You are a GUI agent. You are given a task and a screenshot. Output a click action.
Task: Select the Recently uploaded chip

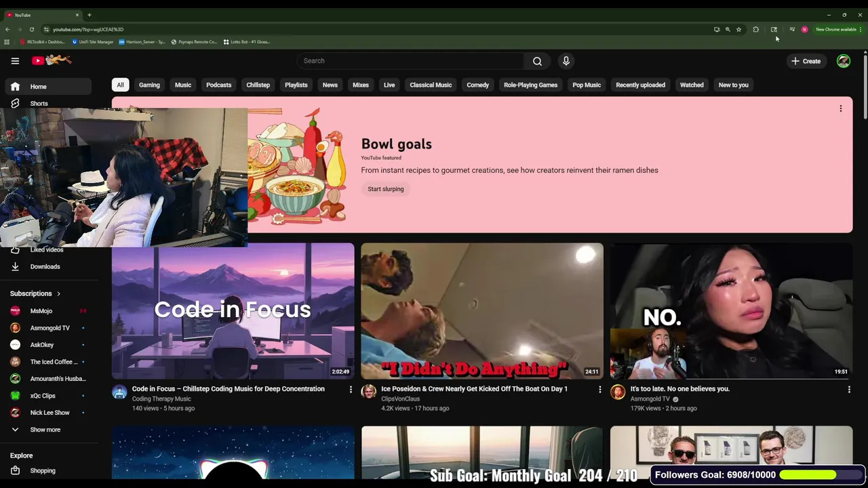(x=640, y=85)
